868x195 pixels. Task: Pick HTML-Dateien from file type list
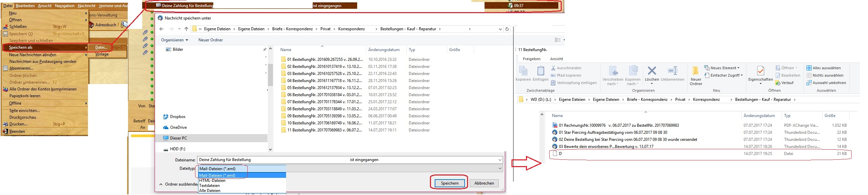coord(242,181)
